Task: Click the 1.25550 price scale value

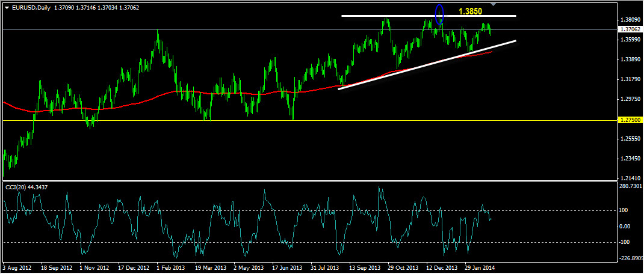Action: (630, 139)
